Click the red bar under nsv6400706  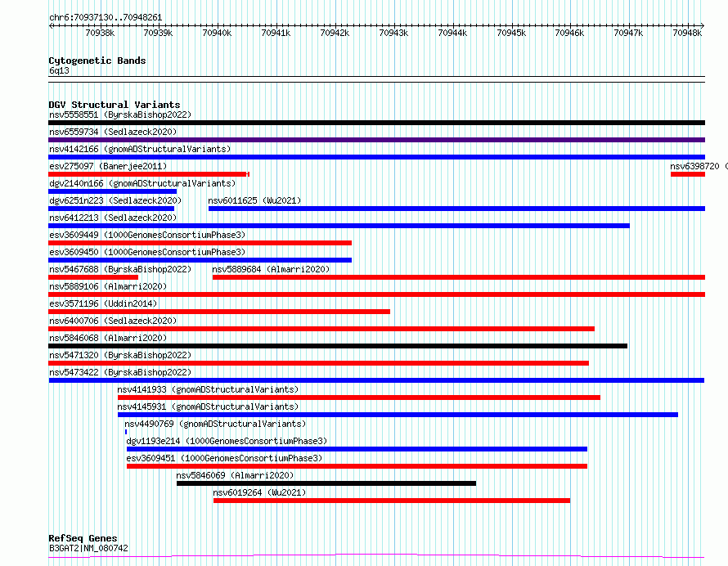[321, 329]
